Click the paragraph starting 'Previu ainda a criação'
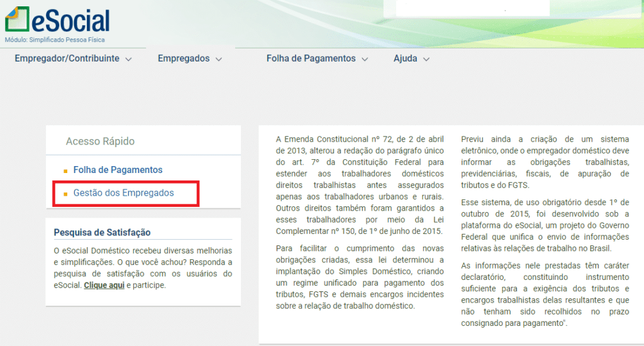 point(545,162)
